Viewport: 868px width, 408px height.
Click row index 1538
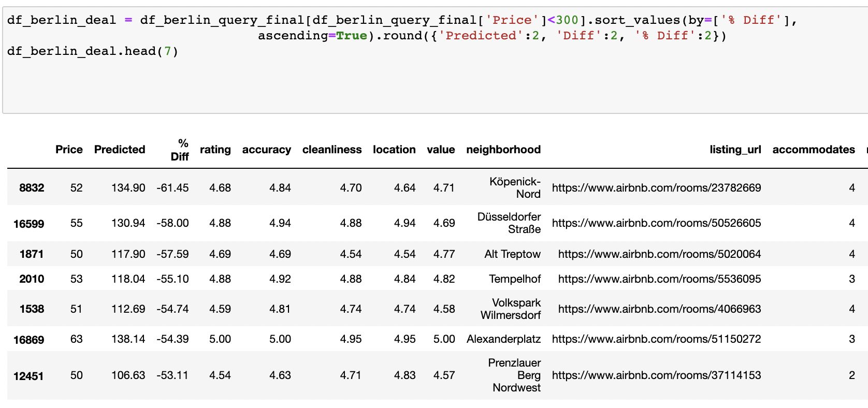[32, 309]
